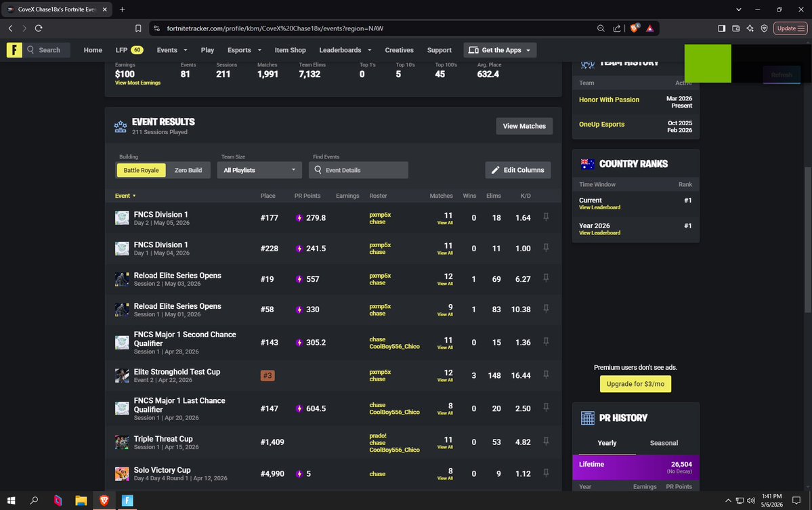Open File Explorer from the taskbar

pyautogui.click(x=81, y=500)
